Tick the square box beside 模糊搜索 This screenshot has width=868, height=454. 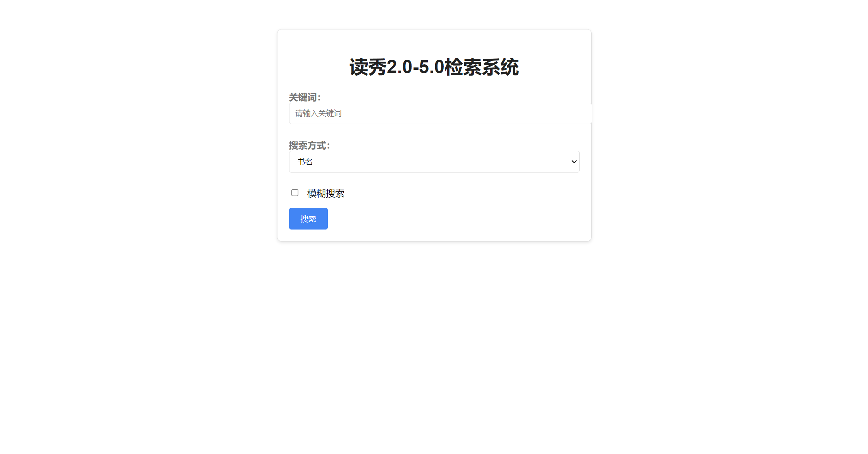295,193
